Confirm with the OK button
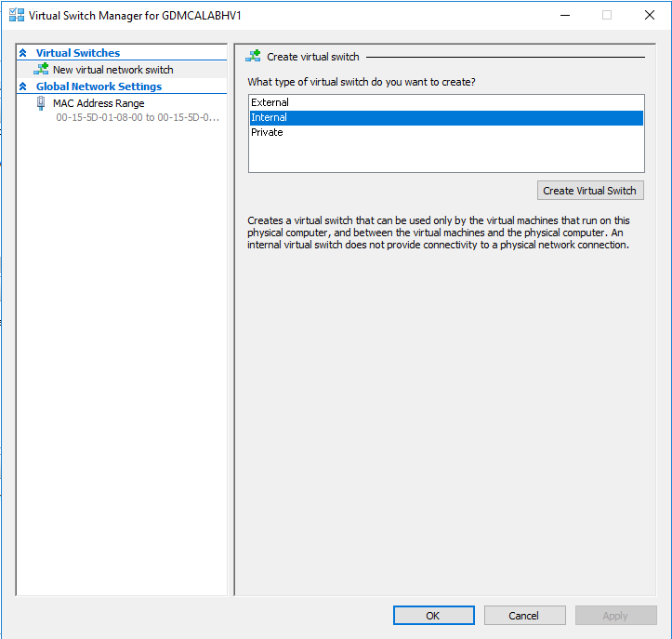This screenshot has width=672, height=639. tap(434, 616)
